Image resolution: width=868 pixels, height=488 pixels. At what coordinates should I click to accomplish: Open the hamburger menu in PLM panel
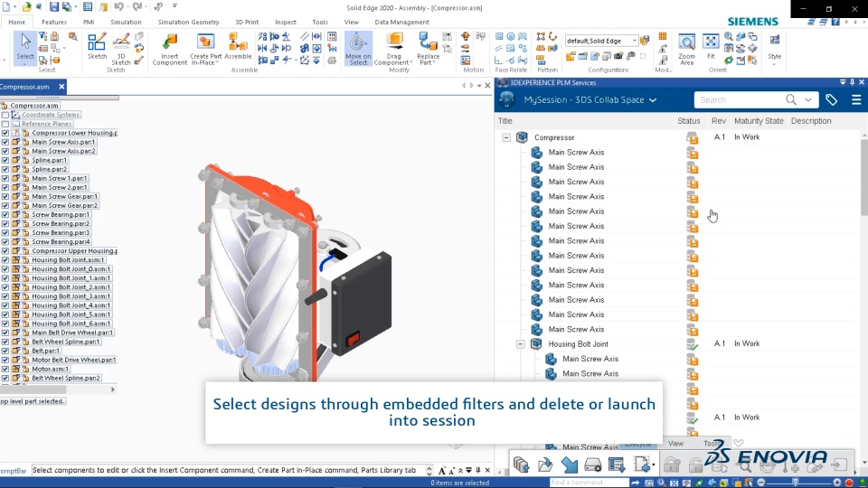tap(856, 99)
